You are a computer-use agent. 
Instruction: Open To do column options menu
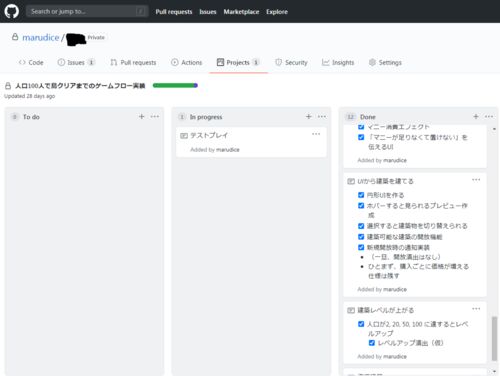click(x=155, y=116)
